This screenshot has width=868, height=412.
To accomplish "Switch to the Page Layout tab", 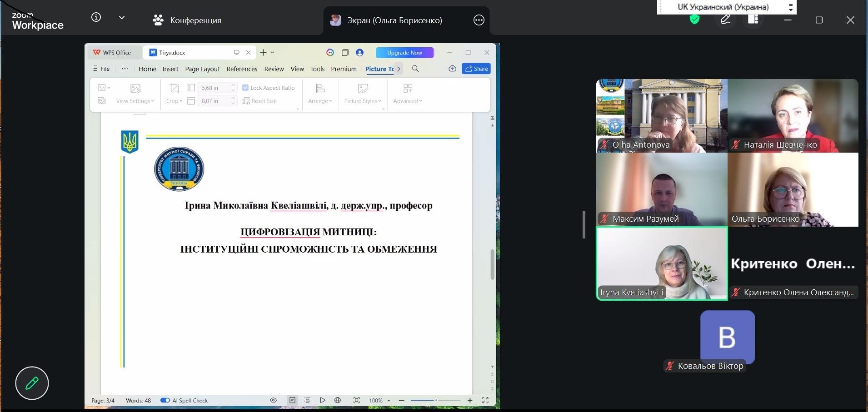I will pyautogui.click(x=202, y=69).
